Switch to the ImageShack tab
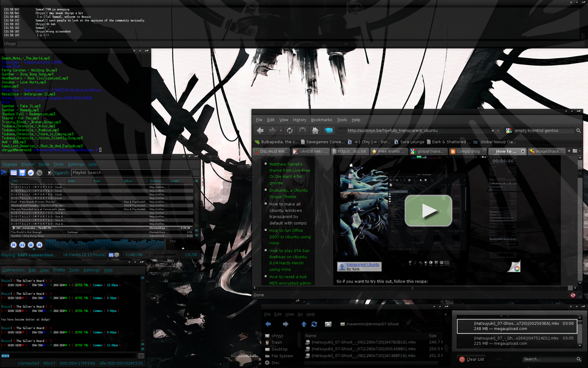588x368 pixels. click(546, 151)
